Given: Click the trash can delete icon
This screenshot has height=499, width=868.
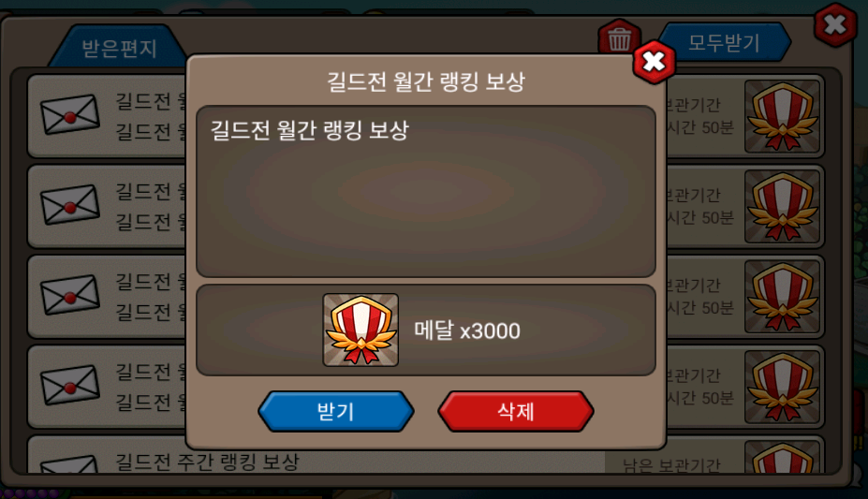Looking at the screenshot, I should [619, 37].
